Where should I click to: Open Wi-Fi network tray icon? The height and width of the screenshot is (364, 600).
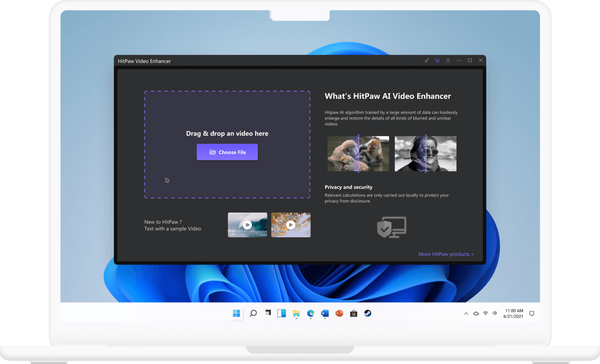(x=486, y=313)
